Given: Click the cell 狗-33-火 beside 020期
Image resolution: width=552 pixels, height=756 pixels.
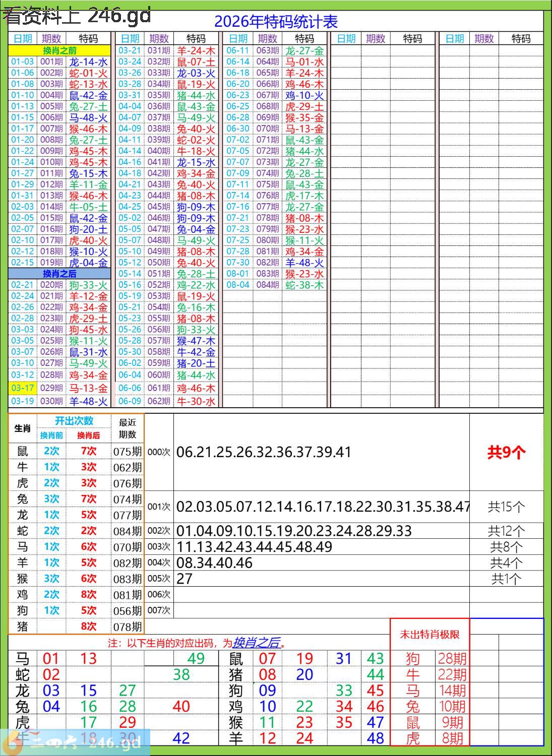Looking at the screenshot, I should click(89, 285).
